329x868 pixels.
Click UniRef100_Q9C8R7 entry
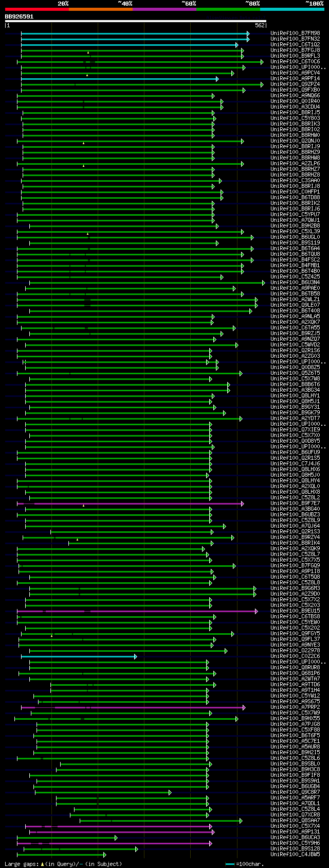[295, 792]
